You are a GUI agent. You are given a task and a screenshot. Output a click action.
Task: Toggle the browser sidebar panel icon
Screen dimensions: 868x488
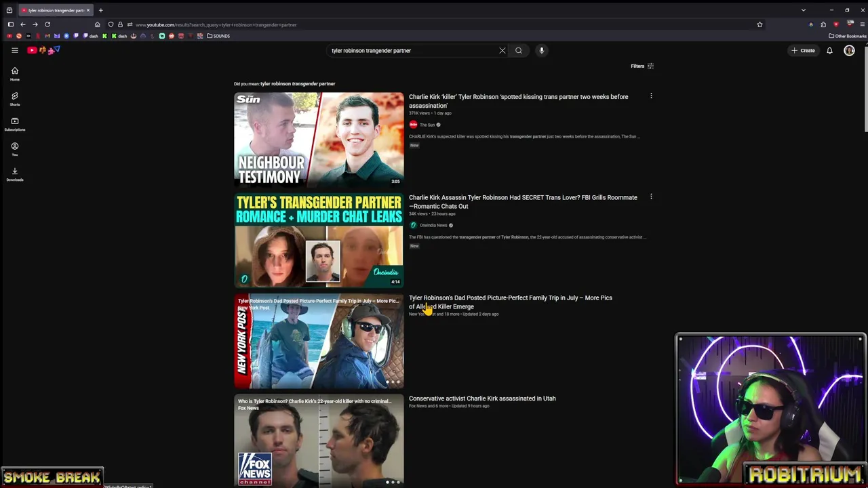(x=10, y=24)
